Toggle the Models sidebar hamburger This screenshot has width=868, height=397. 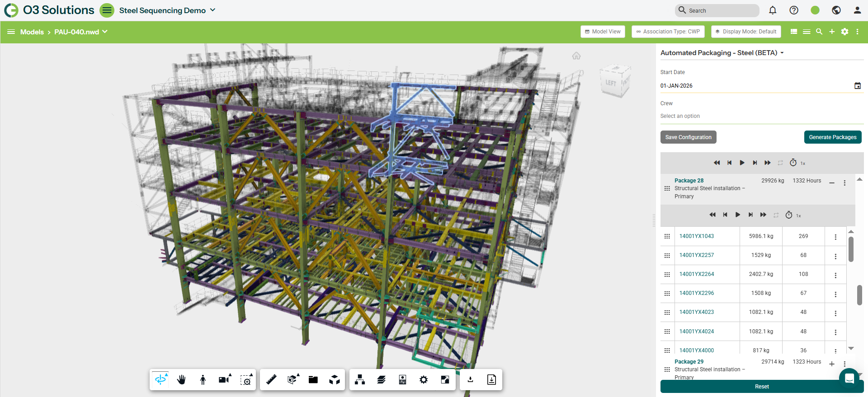point(11,32)
